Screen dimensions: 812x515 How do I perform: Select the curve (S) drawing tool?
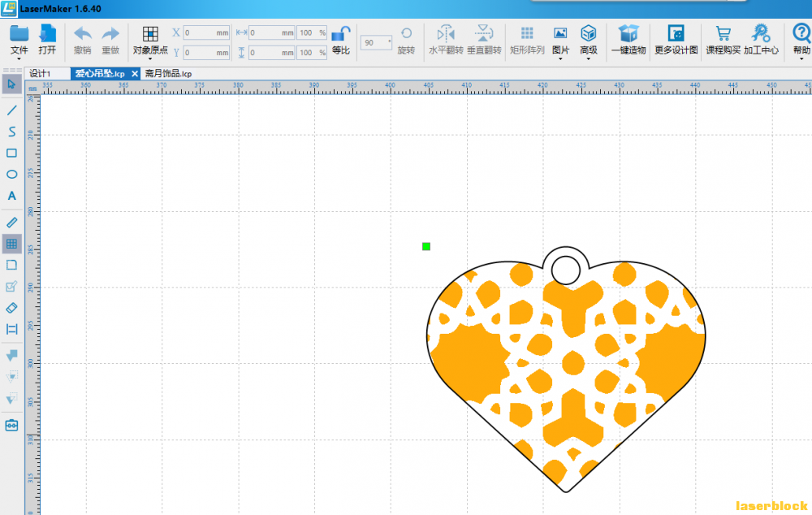coord(11,132)
